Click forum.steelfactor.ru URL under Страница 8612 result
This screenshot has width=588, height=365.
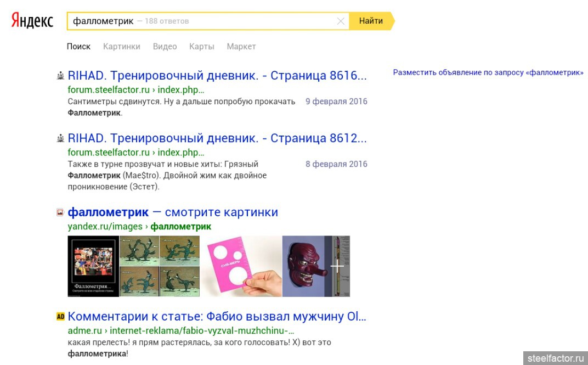pos(135,153)
